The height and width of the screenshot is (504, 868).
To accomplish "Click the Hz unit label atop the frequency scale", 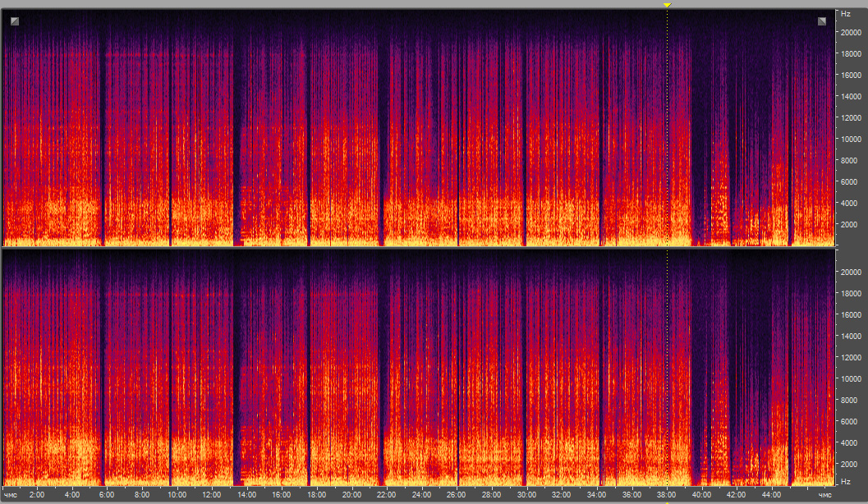I will pyautogui.click(x=845, y=14).
